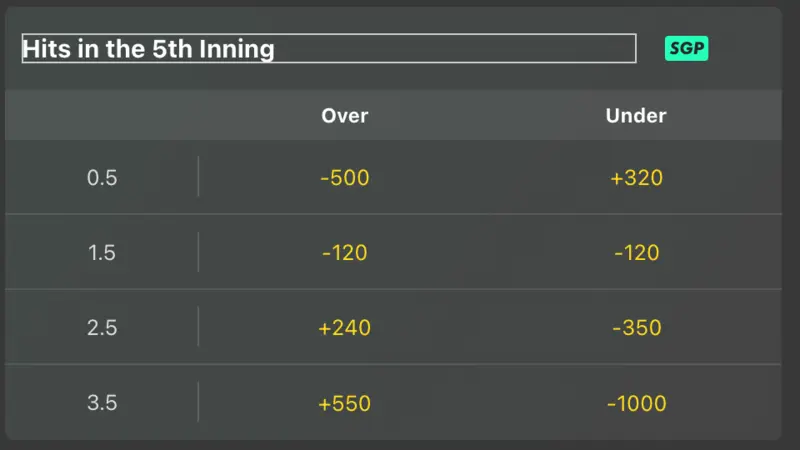
Task: Choose Under 2.5 hits at -350
Action: [x=636, y=328]
